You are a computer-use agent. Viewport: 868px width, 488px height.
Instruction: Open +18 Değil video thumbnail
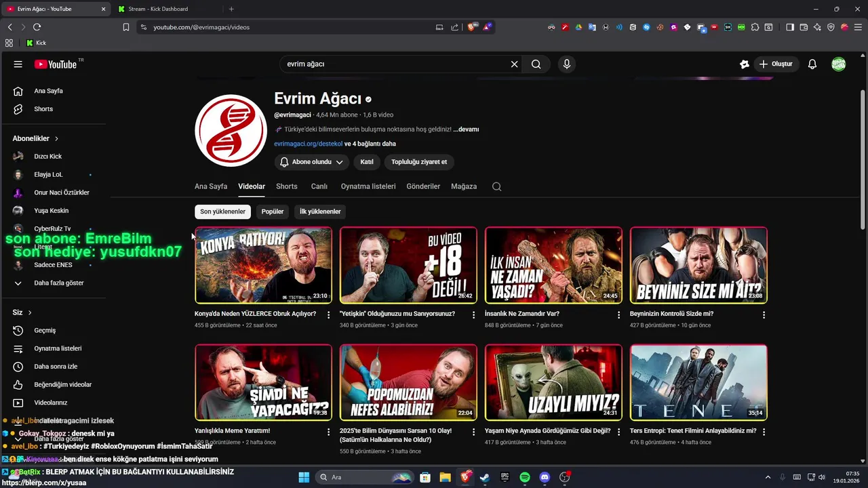point(409,265)
